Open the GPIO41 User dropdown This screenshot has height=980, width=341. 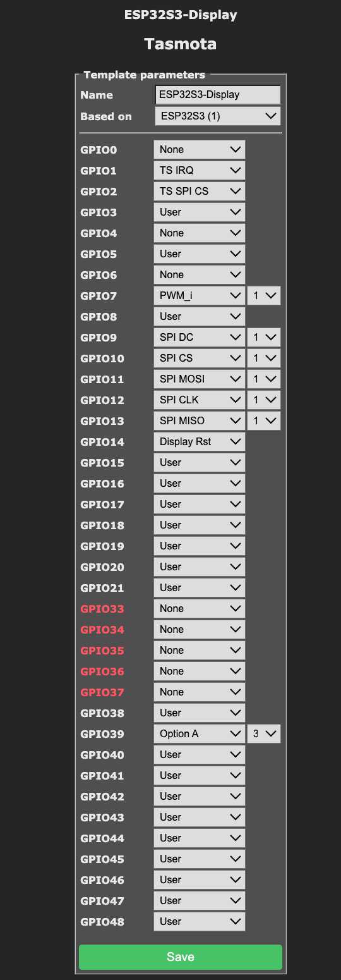200,776
